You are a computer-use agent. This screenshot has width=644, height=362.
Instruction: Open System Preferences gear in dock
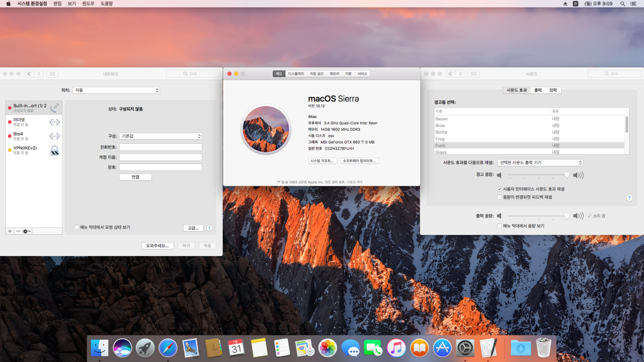point(465,348)
